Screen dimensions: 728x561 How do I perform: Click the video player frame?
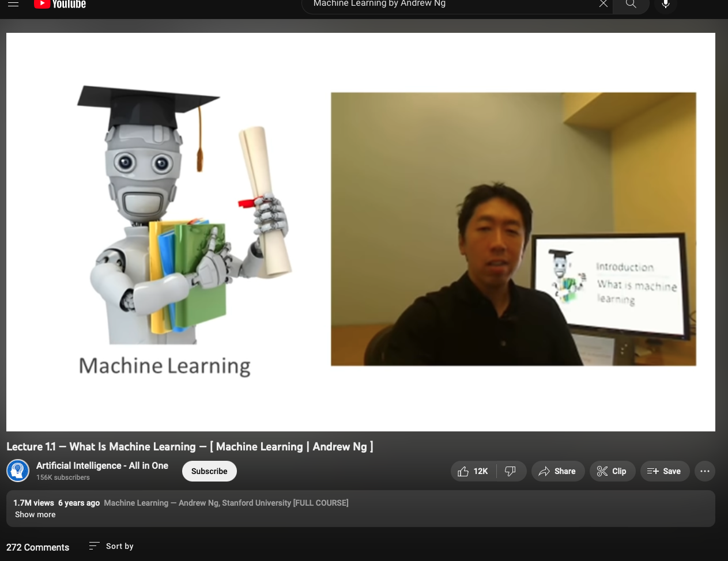tap(361, 232)
